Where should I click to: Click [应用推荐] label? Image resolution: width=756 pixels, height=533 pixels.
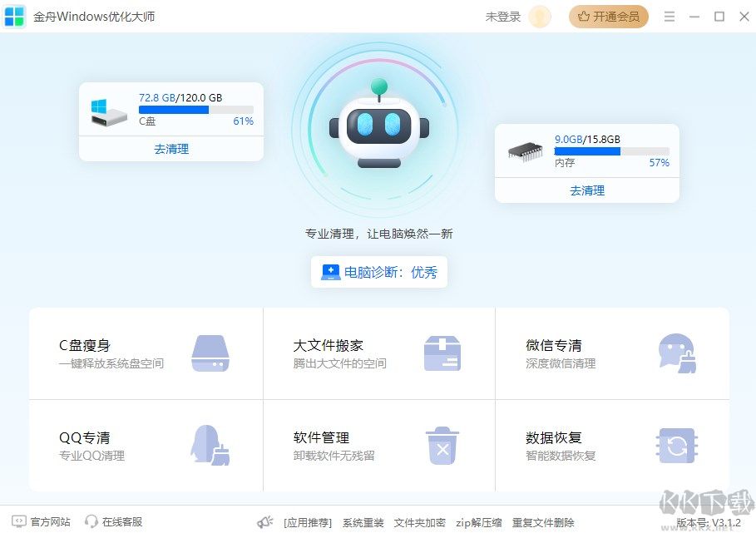tap(308, 522)
